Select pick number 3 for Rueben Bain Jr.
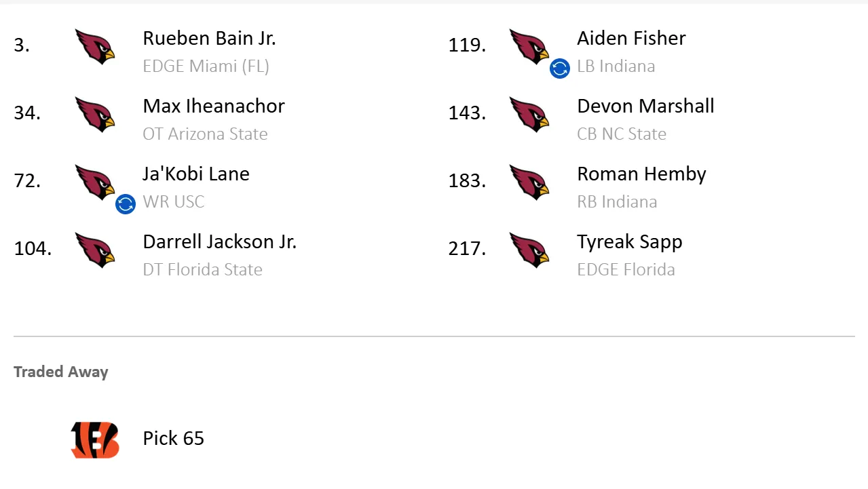Viewport: 868px width, 489px height. point(22,45)
